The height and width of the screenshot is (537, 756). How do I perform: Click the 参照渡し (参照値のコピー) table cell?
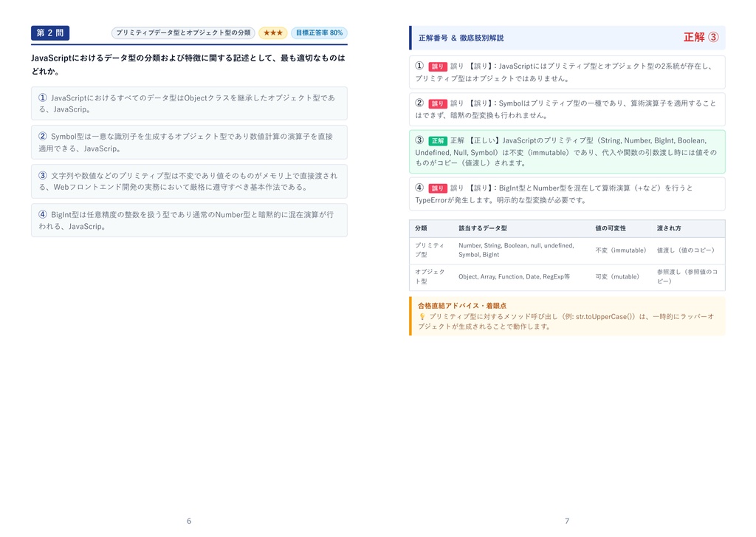point(687,276)
